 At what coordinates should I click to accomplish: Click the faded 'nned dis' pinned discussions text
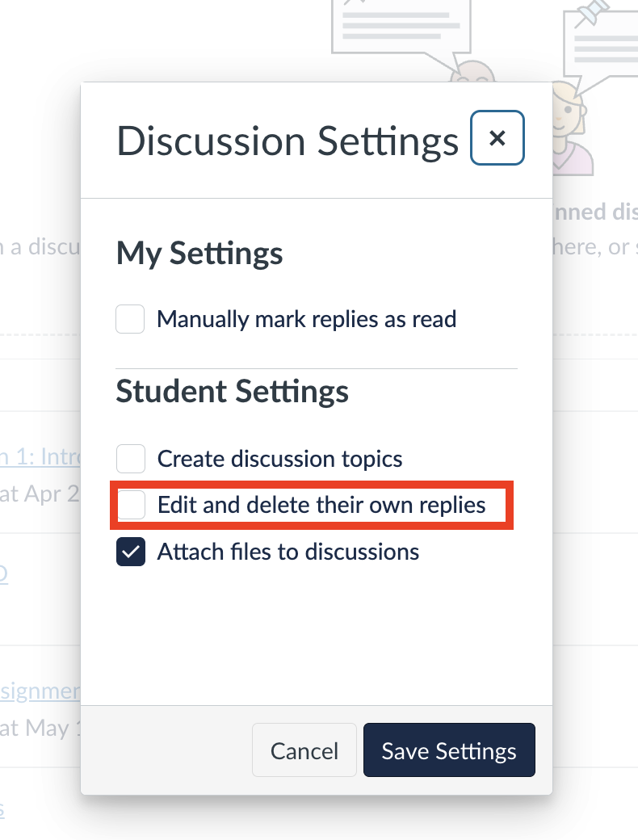(x=595, y=212)
